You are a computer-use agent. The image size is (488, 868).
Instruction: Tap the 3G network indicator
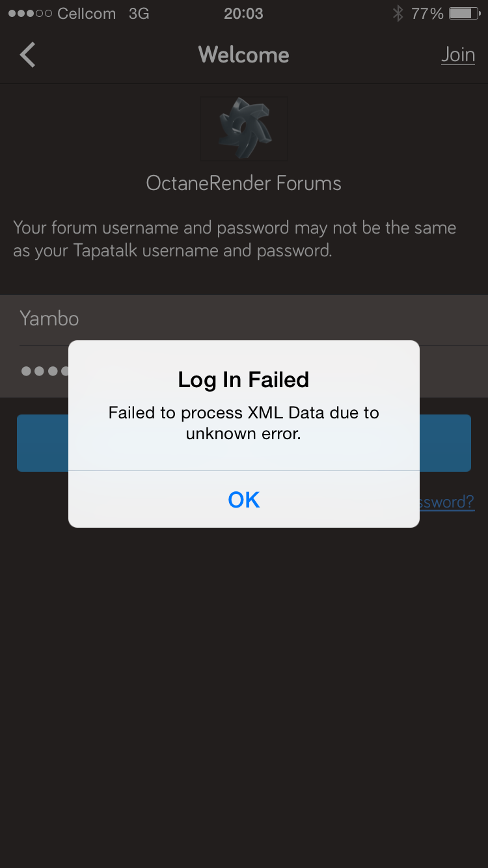coord(139,14)
